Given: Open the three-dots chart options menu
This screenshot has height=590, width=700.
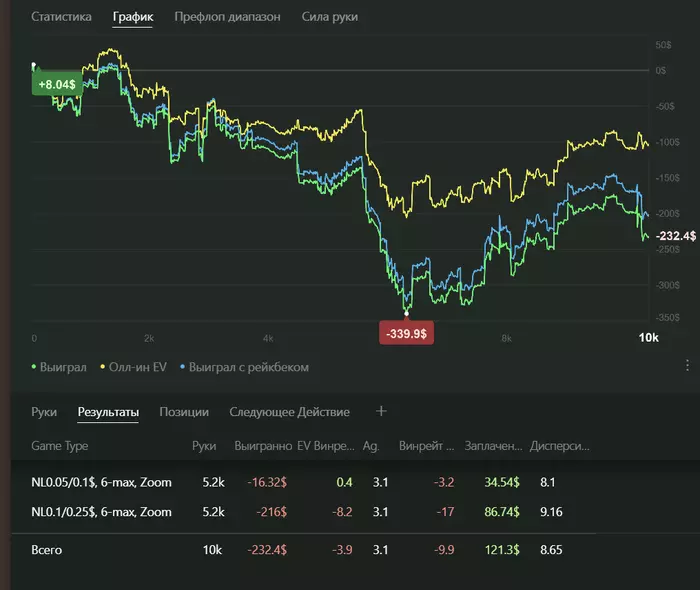Looking at the screenshot, I should click(687, 366).
